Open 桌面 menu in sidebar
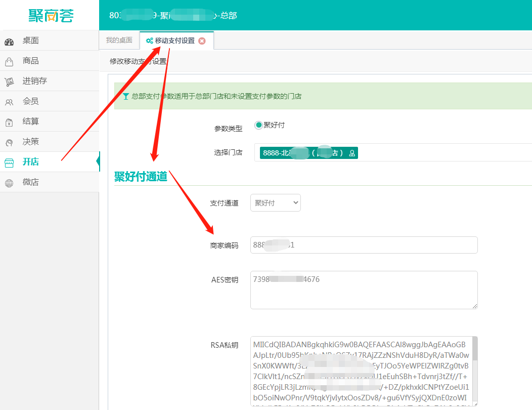Screen dimensions: 532x410 (50, 40)
